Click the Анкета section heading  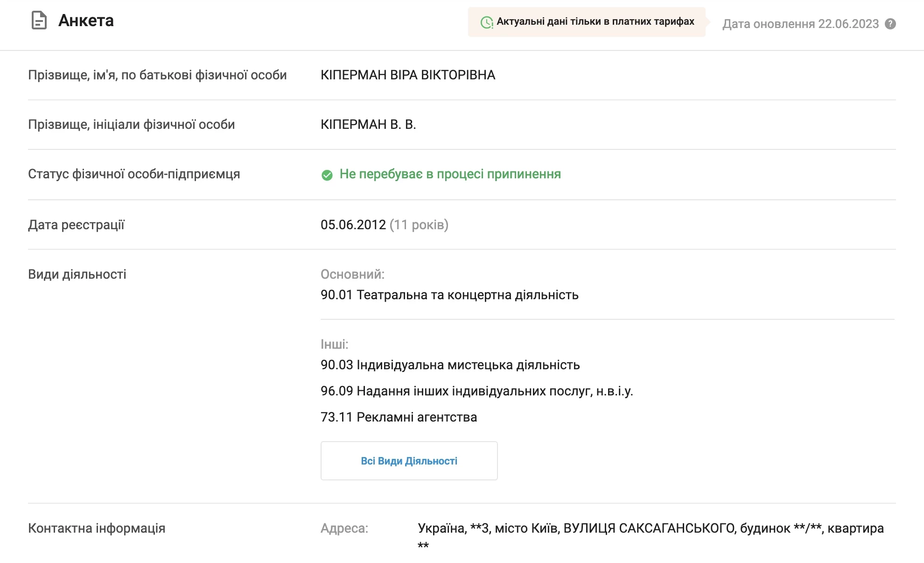pyautogui.click(x=86, y=21)
